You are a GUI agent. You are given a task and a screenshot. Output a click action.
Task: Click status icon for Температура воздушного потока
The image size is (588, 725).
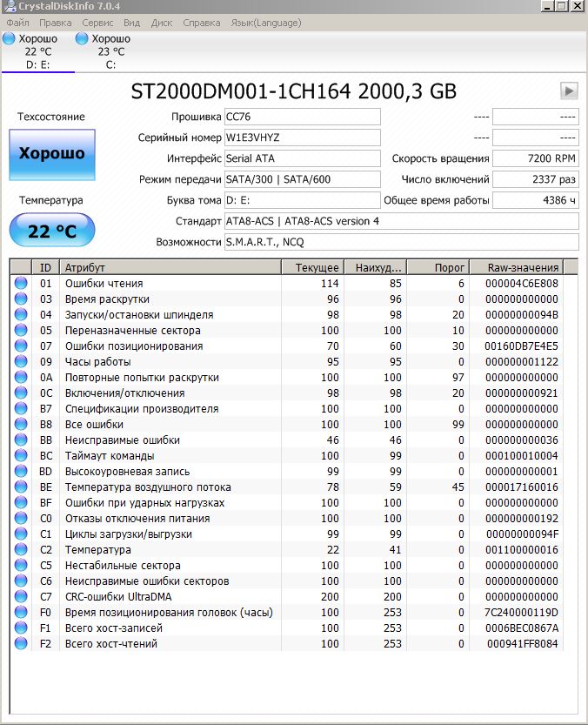(21, 487)
